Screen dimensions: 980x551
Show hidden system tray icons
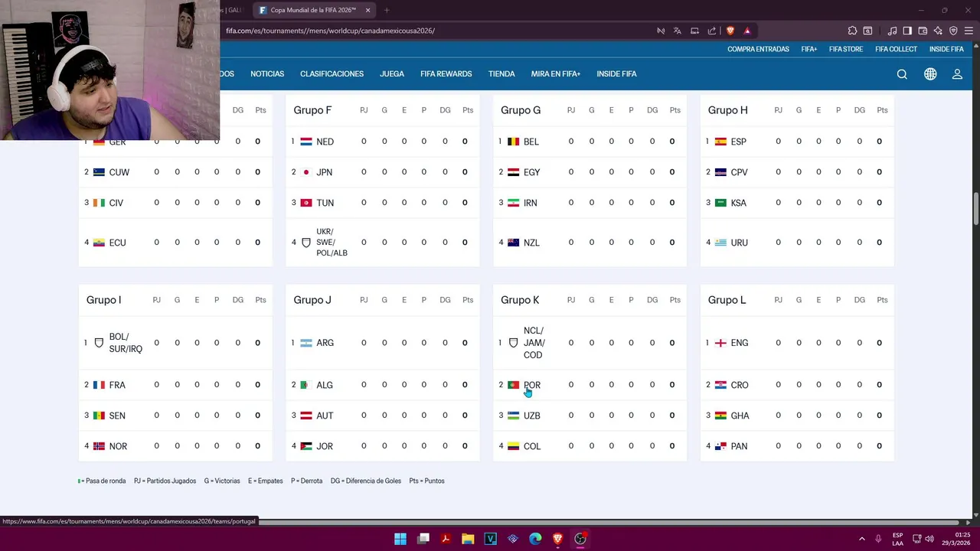coord(861,539)
